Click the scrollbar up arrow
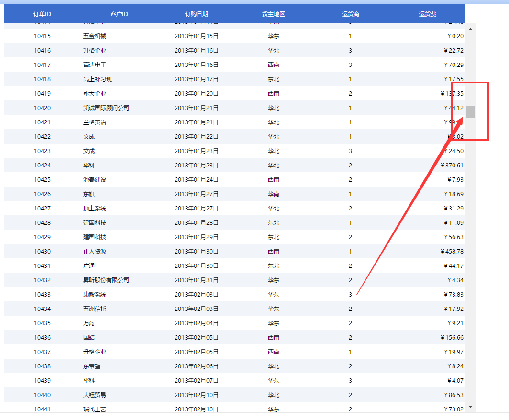 (470, 29)
